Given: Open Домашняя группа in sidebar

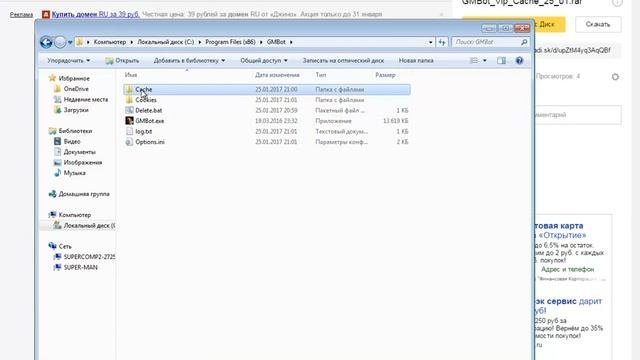Looking at the screenshot, I should point(84,194).
